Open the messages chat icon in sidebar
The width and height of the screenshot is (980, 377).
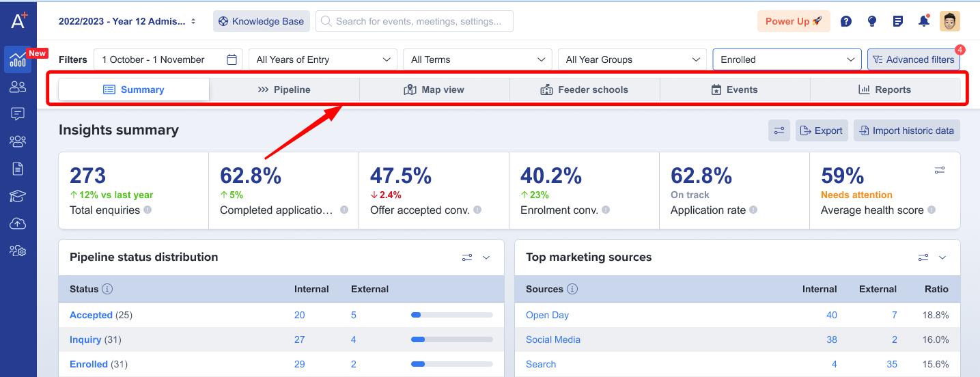[x=18, y=114]
